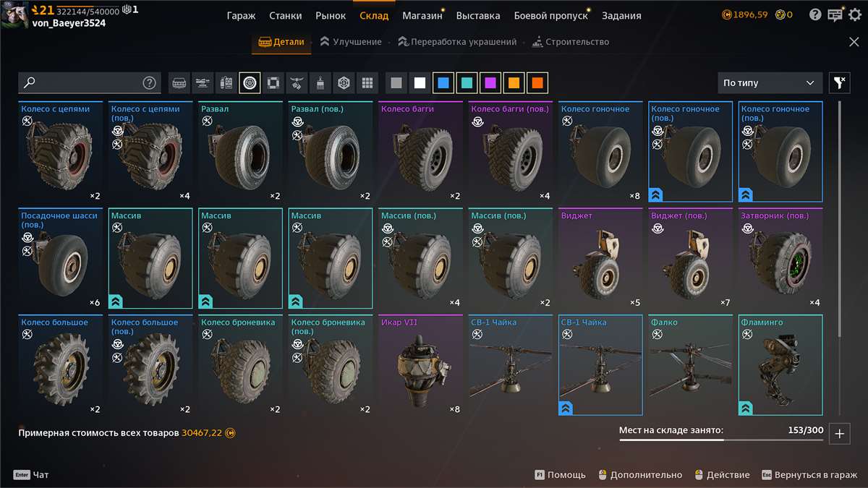Toggle the teal rarity filter
The height and width of the screenshot is (488, 868).
coord(467,83)
